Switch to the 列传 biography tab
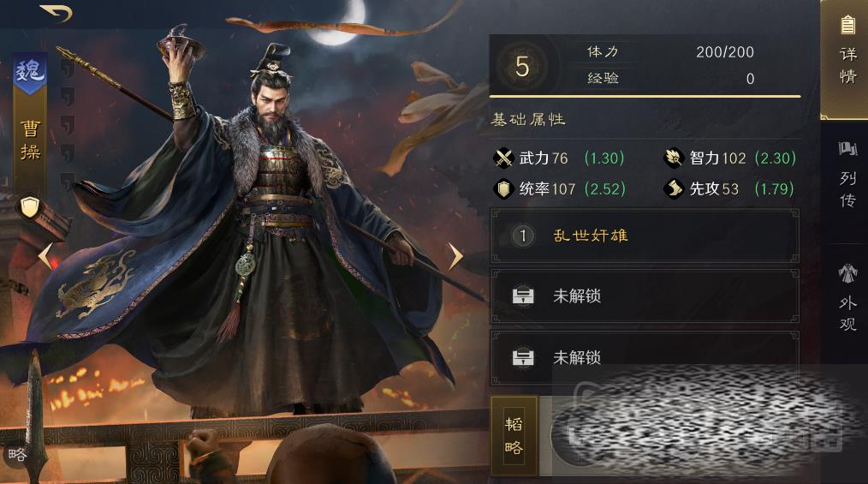 847,175
